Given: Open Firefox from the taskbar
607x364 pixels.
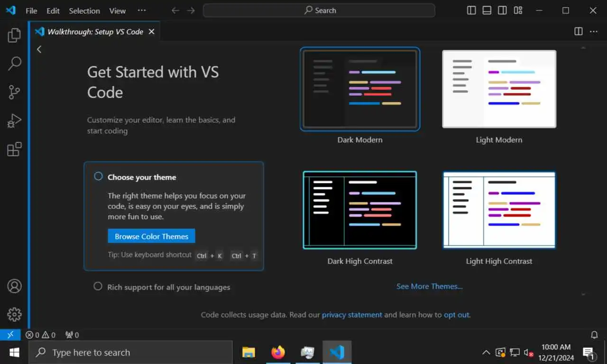Looking at the screenshot, I should coord(278,352).
